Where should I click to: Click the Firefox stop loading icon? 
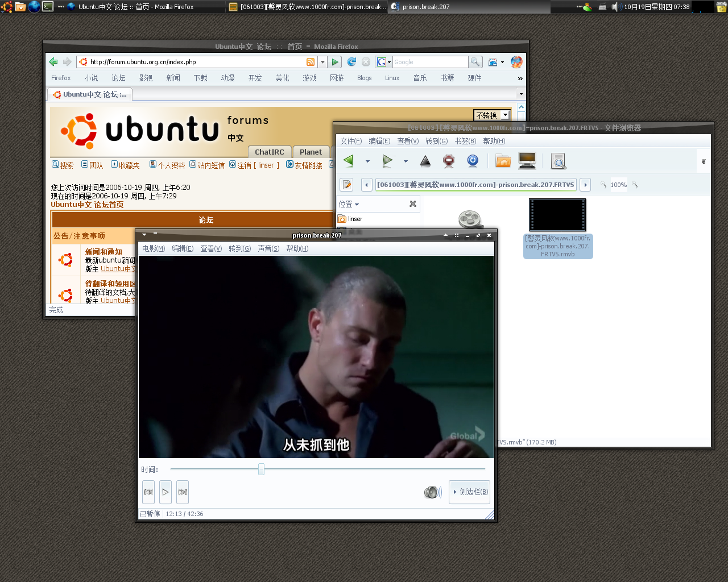pyautogui.click(x=366, y=62)
